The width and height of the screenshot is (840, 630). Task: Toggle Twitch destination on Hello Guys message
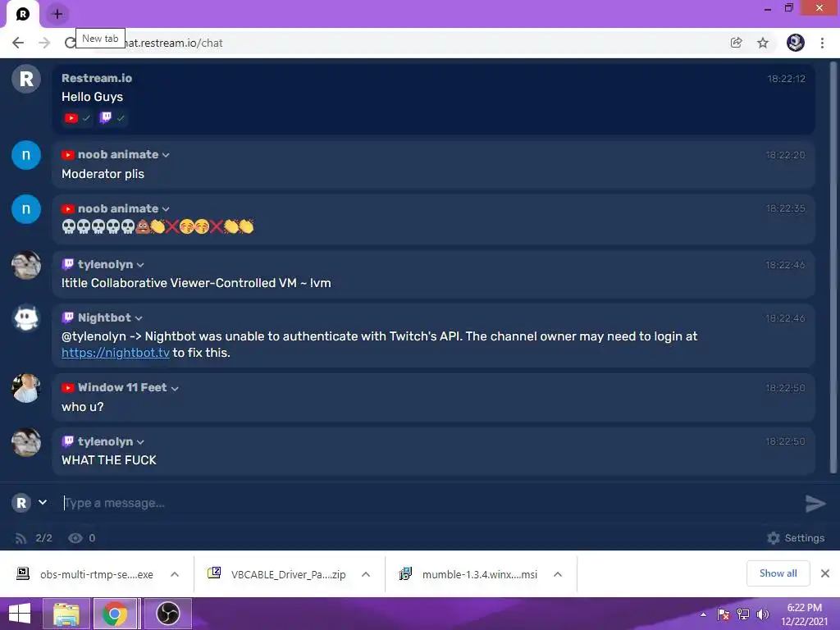[x=112, y=118]
